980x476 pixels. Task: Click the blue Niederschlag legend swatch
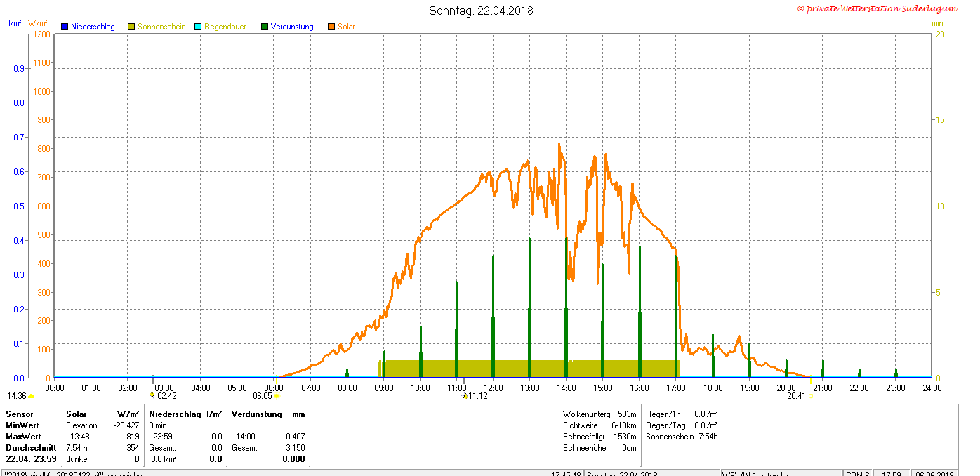[x=65, y=27]
